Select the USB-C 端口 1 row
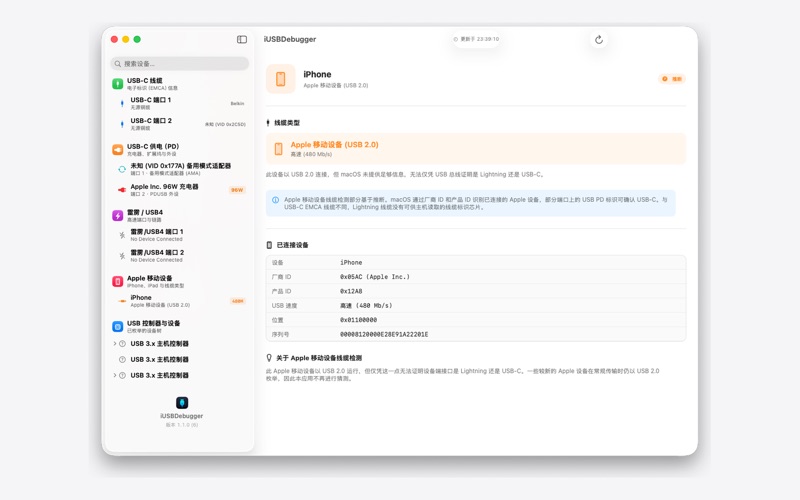 180,104
